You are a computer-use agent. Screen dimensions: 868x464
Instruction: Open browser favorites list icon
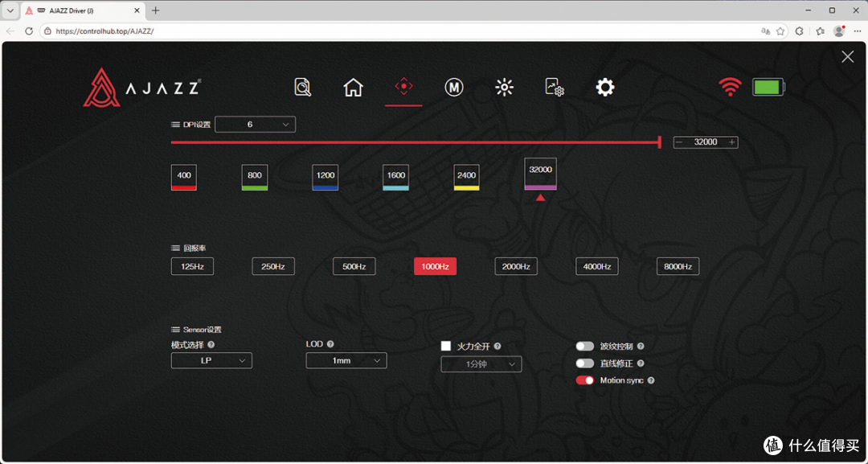tap(820, 31)
